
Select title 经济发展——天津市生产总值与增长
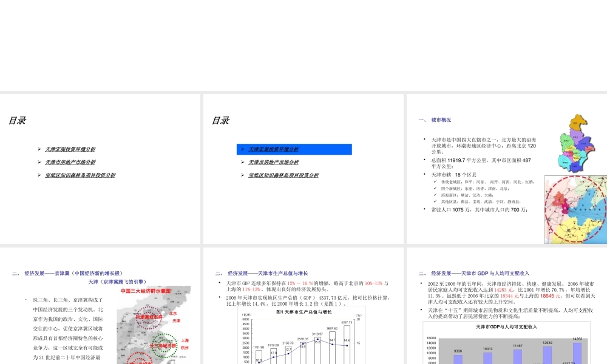[262, 274]
